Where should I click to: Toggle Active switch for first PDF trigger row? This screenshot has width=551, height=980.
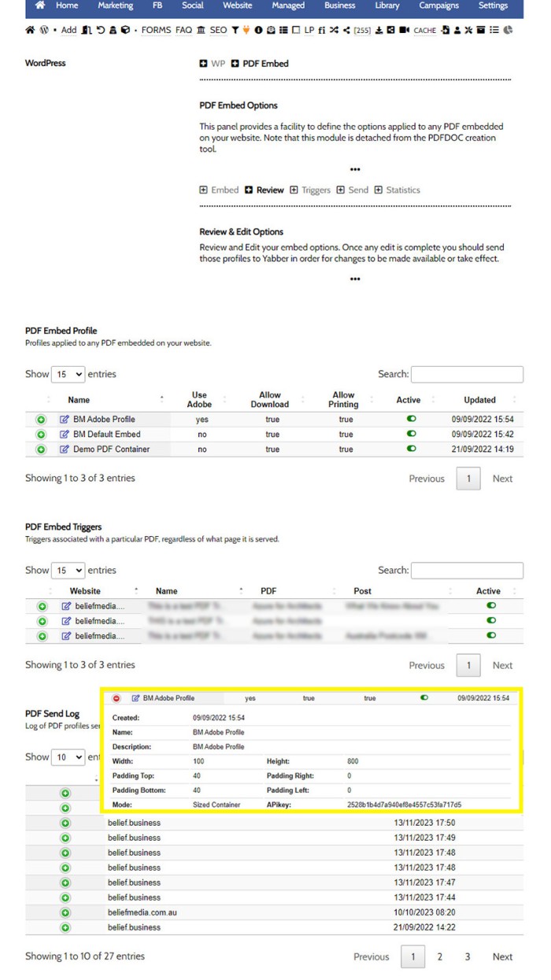[x=491, y=606]
